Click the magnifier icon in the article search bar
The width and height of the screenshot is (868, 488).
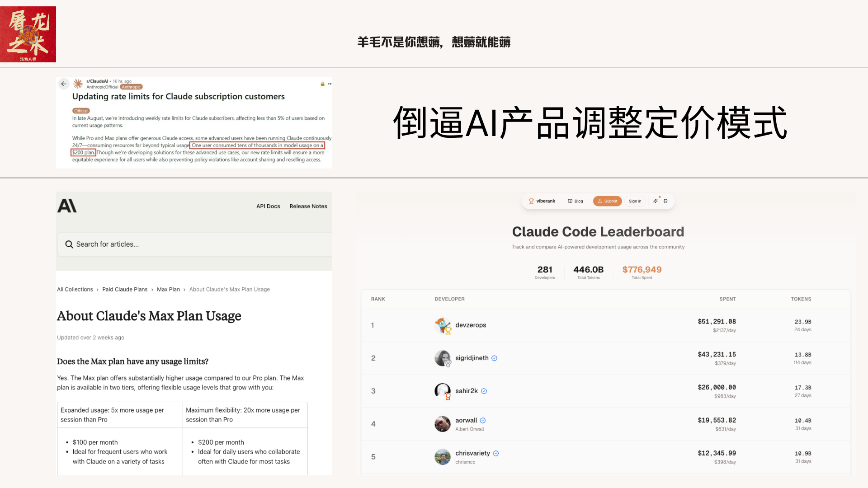tap(69, 244)
